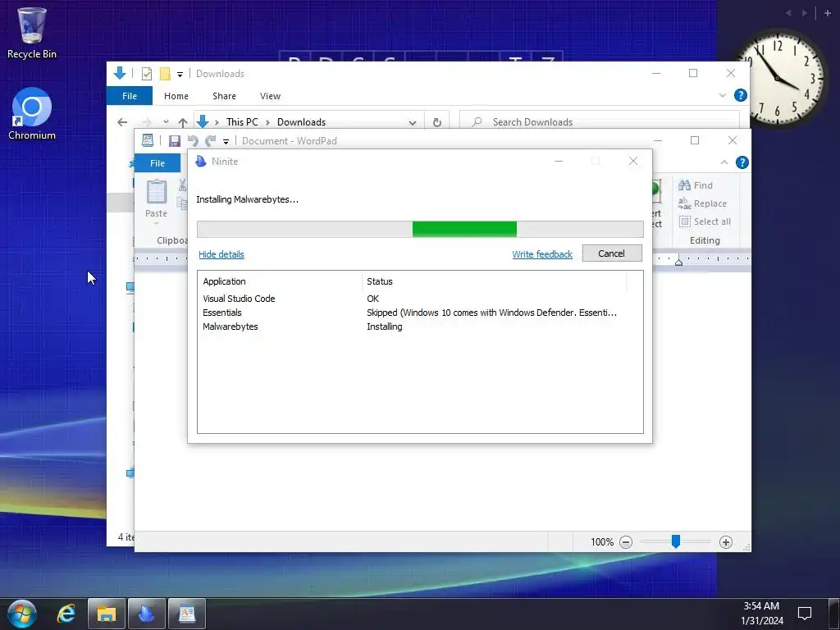Viewport: 840px width, 630px height.
Task: Open the Recycle Bin desktop icon
Action: click(x=32, y=32)
